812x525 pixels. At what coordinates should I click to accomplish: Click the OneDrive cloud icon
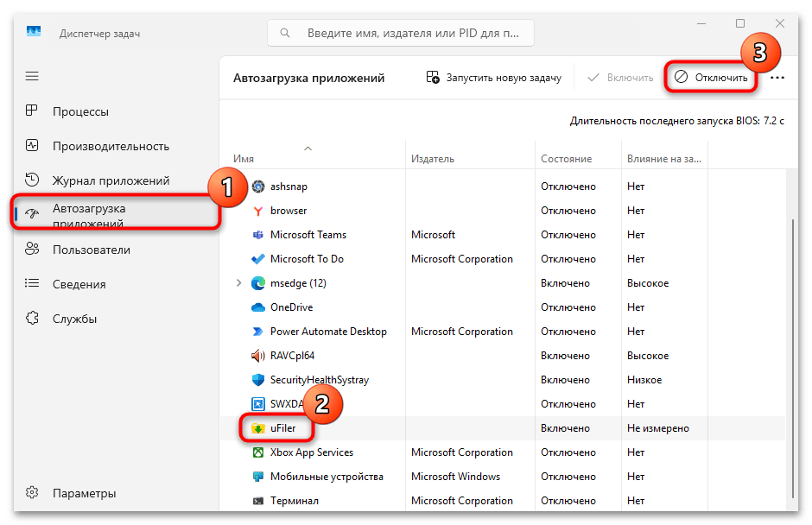(258, 307)
